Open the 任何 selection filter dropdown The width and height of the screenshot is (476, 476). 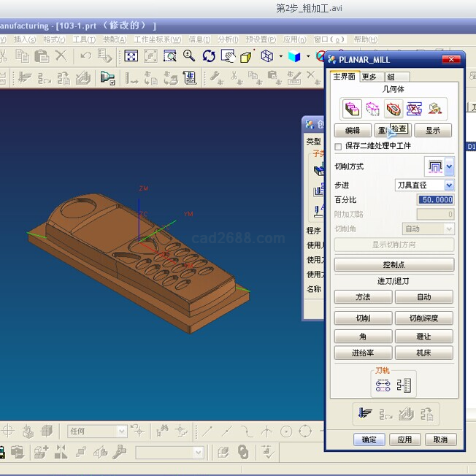click(120, 431)
